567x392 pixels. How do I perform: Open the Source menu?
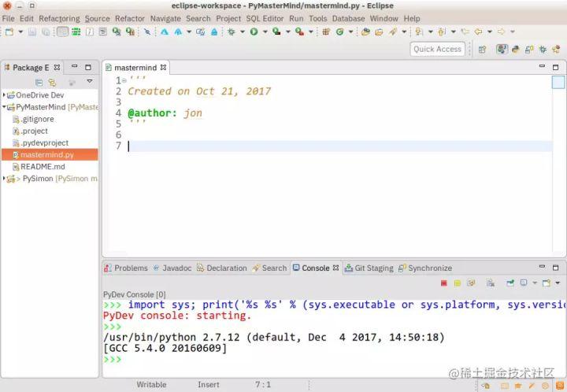(x=98, y=18)
